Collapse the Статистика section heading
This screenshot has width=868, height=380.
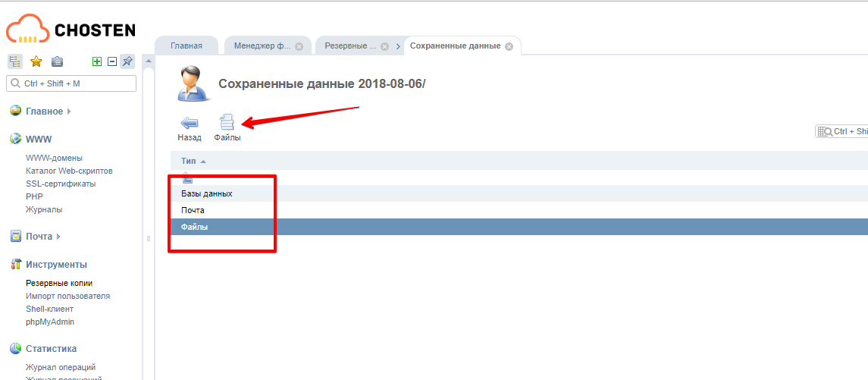point(51,349)
